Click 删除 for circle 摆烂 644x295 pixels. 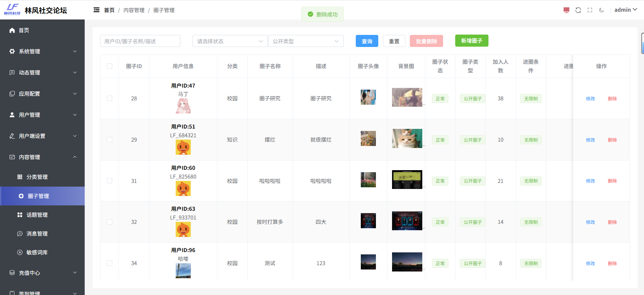(612, 140)
